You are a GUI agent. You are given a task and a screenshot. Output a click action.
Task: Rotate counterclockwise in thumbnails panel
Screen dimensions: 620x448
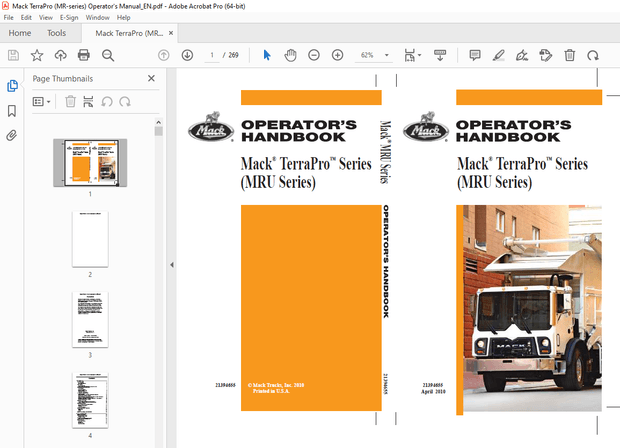[x=107, y=102]
